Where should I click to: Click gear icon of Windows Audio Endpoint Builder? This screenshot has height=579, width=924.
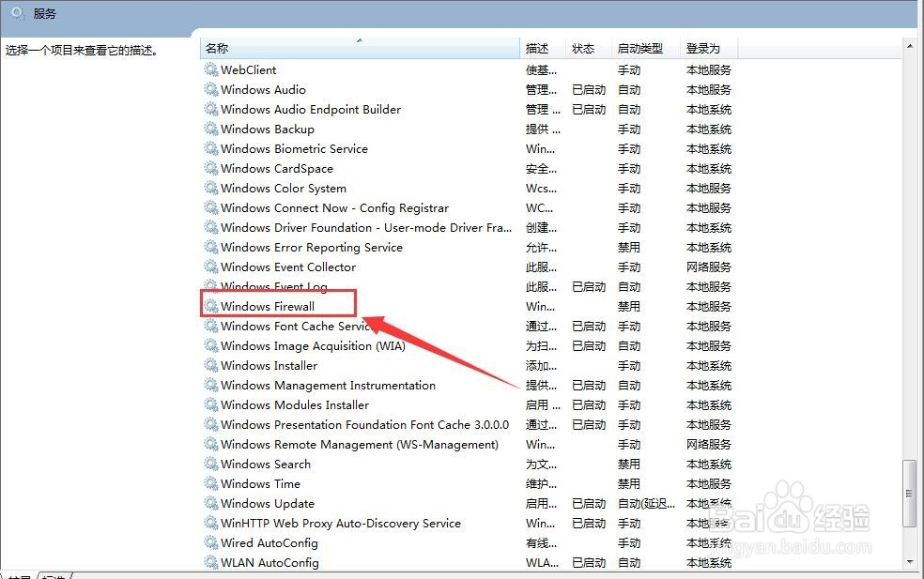pos(211,109)
